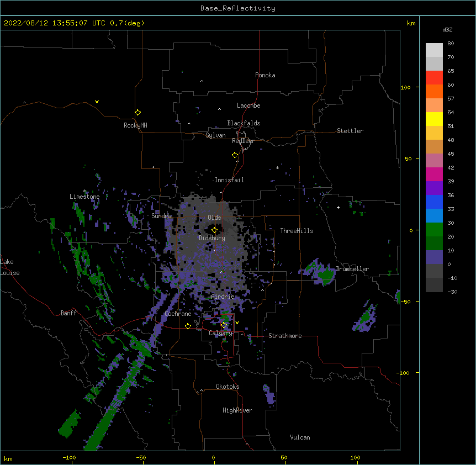Select the yellow diamond marker between Olds and Didsbury
476x465 pixels.
(214, 230)
